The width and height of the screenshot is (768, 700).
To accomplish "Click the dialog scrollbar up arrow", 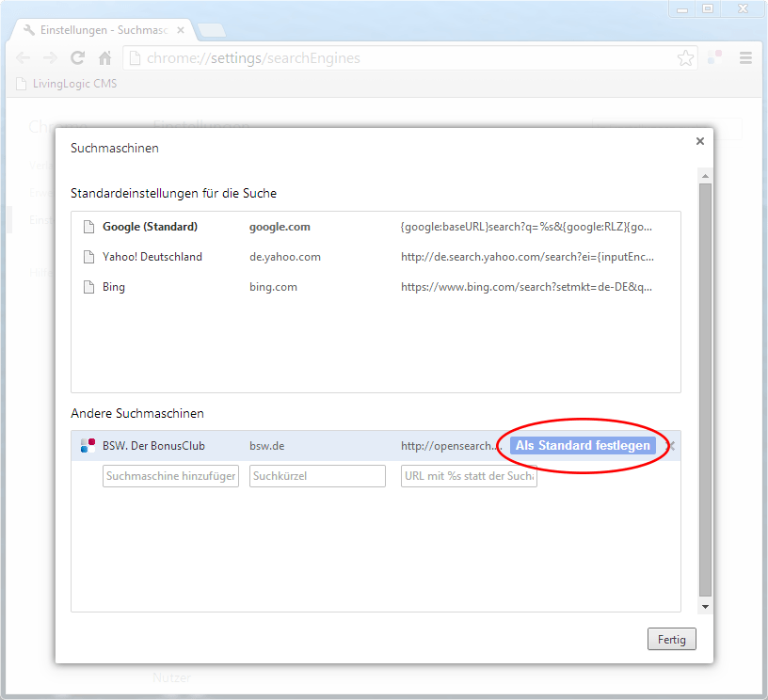I will pos(705,176).
